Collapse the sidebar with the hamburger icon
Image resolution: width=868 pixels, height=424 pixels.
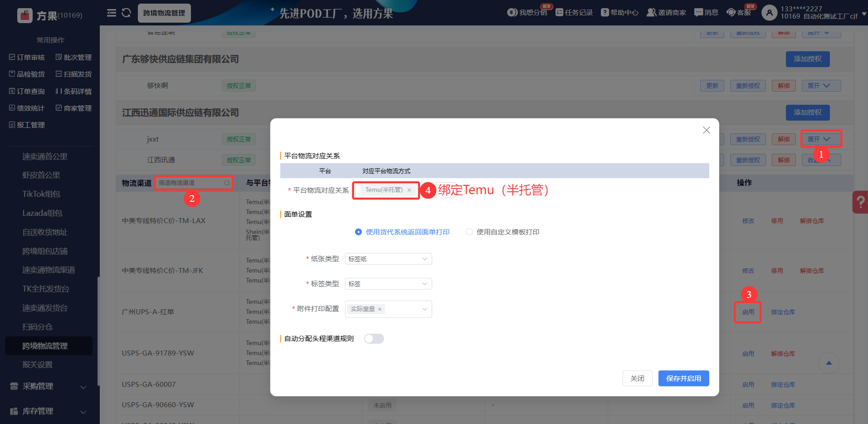112,13
